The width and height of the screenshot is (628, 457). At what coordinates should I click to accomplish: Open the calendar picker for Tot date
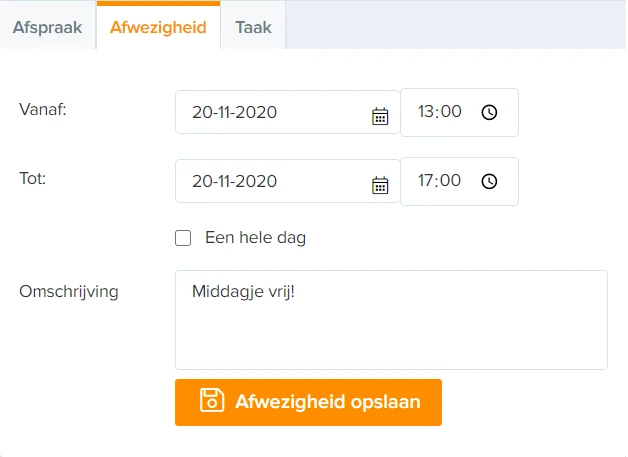[380, 185]
